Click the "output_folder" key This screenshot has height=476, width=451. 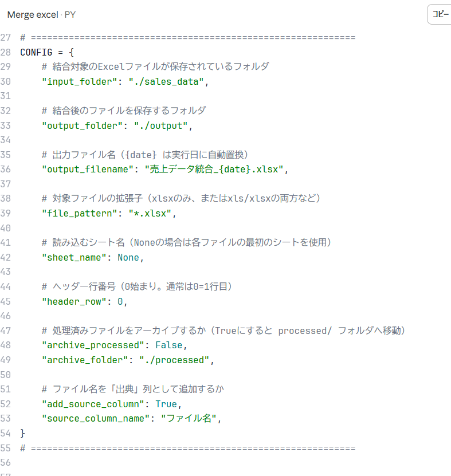tap(83, 125)
